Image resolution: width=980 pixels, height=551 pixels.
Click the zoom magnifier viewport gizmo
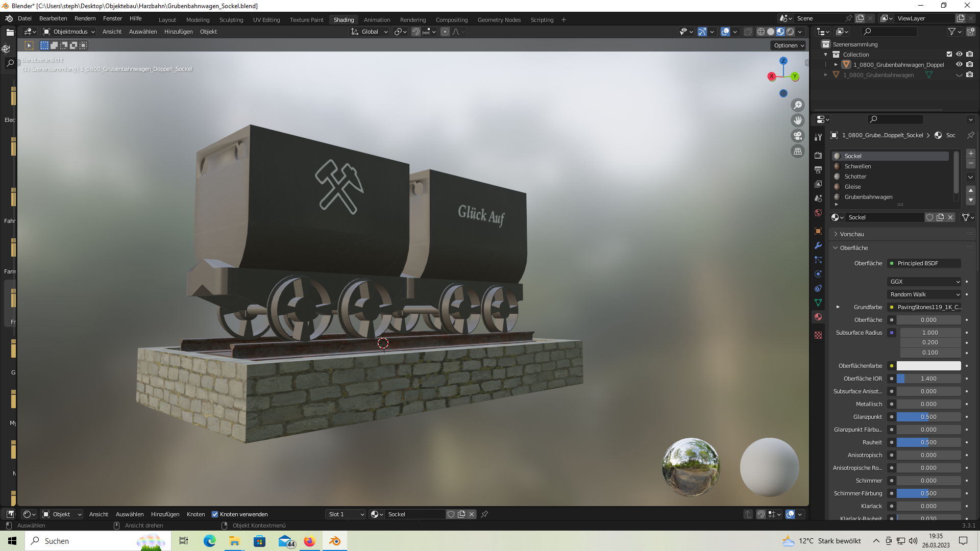coord(797,105)
